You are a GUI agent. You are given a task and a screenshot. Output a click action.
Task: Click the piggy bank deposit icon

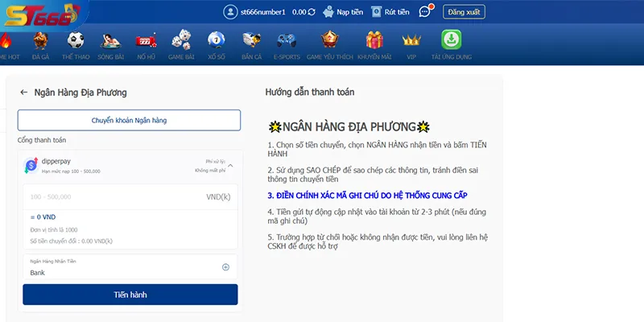tap(328, 12)
